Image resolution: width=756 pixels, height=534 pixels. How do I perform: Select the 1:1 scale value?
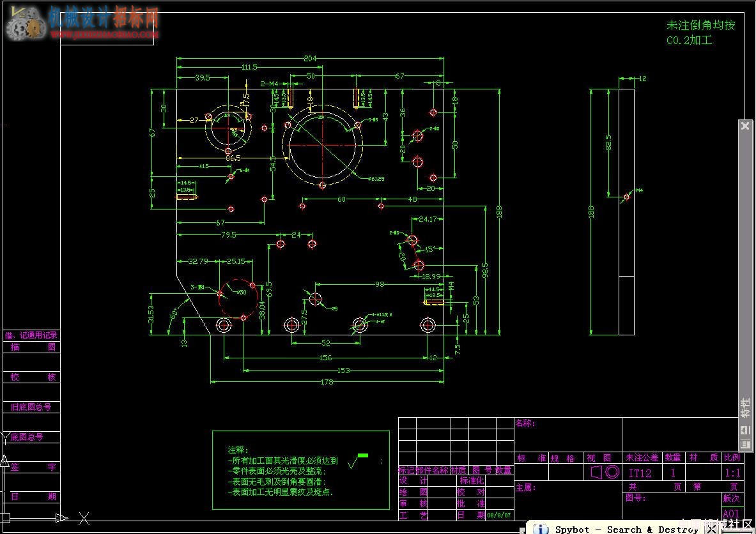click(x=732, y=473)
